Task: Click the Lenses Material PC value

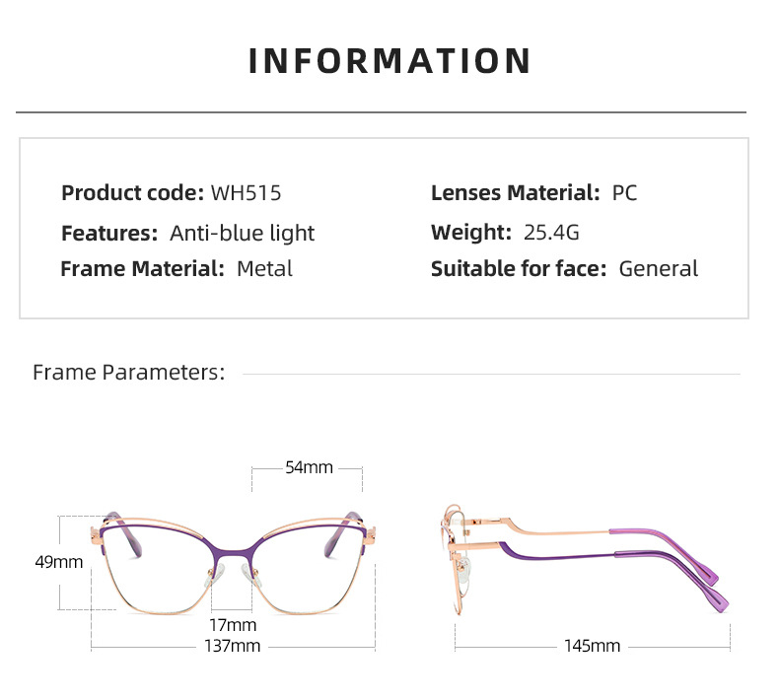Action: (624, 193)
